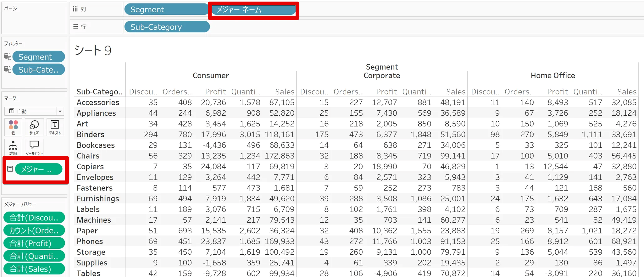Click Corporate Binders sales 51,560
644x277 pixels.
click(453, 135)
